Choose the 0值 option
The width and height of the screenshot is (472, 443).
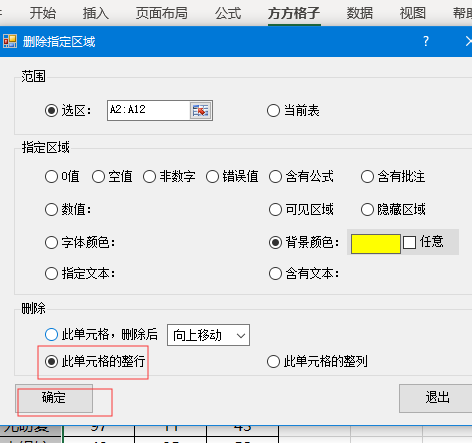[x=51, y=177]
